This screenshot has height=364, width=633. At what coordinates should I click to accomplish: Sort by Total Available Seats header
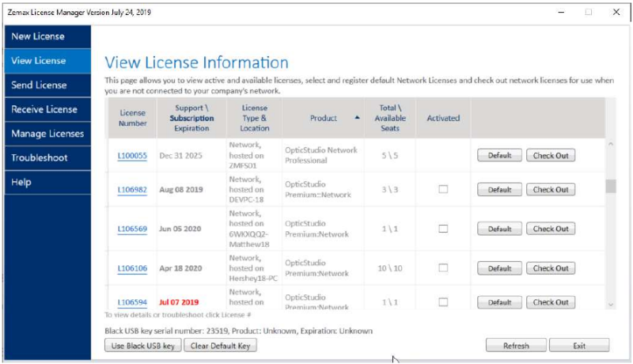390,118
